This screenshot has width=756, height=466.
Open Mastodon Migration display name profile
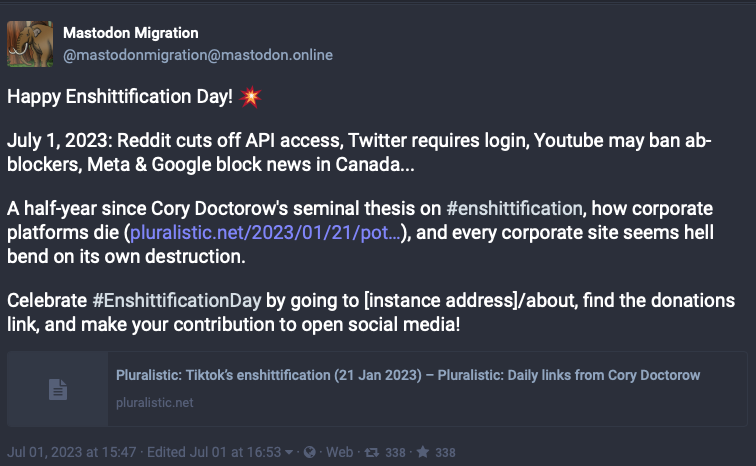tap(130, 33)
